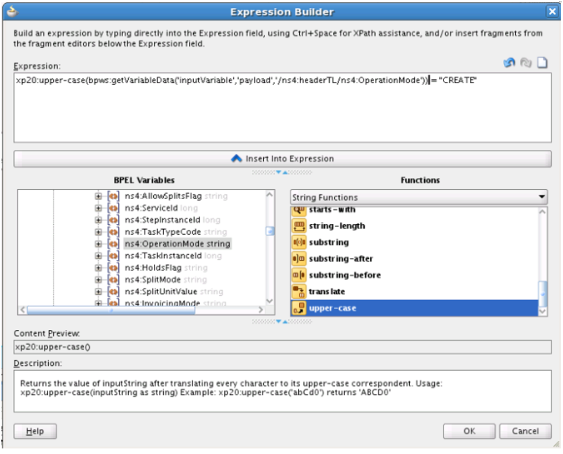Viewport: 563px width, 454px height.
Task: Expand the ns4:ServiceId node
Action: (x=98, y=208)
